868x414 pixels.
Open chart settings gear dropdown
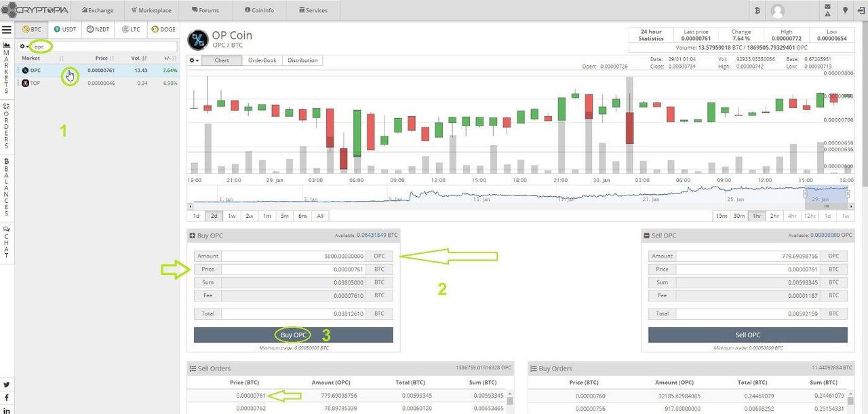click(x=194, y=60)
